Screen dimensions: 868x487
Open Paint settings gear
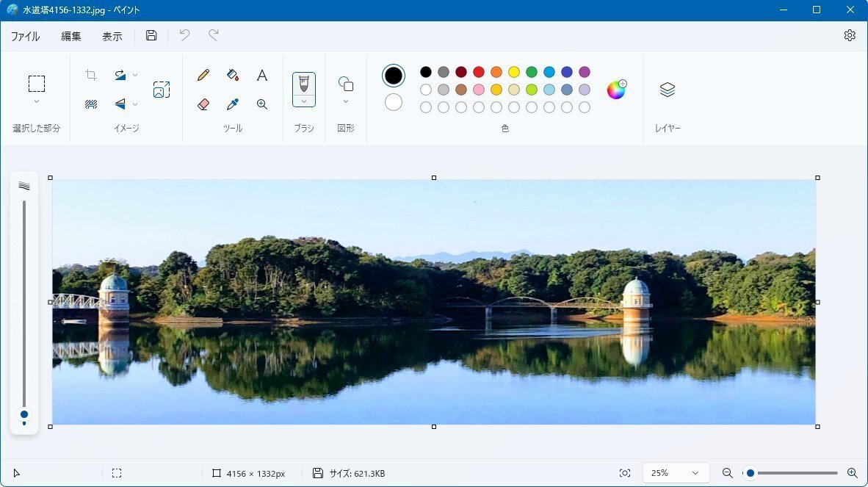[x=850, y=35]
